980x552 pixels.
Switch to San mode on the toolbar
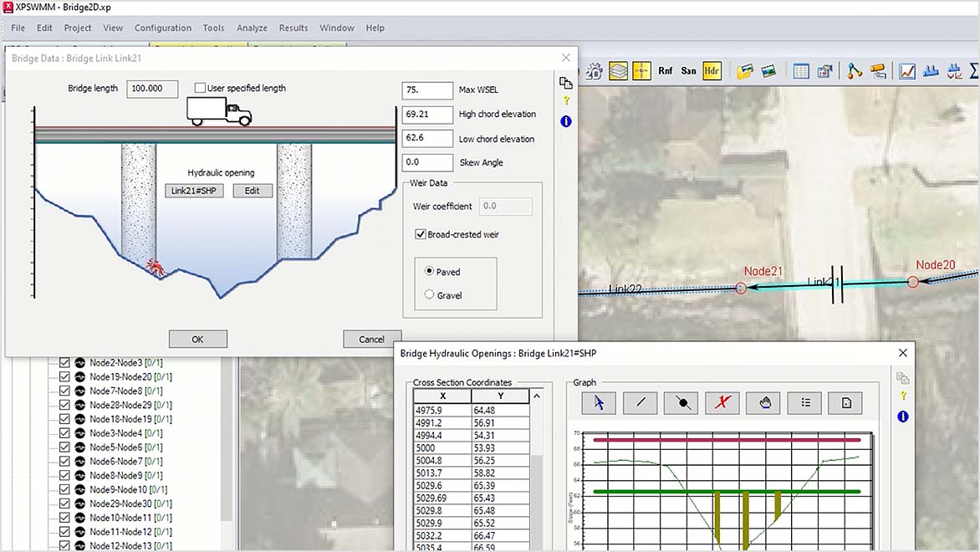(x=688, y=71)
